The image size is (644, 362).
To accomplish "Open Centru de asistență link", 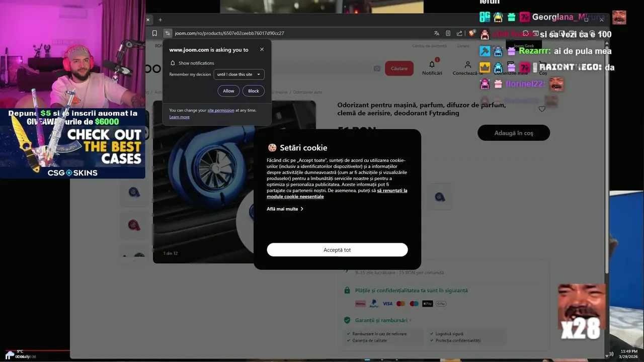I will 429,46.
